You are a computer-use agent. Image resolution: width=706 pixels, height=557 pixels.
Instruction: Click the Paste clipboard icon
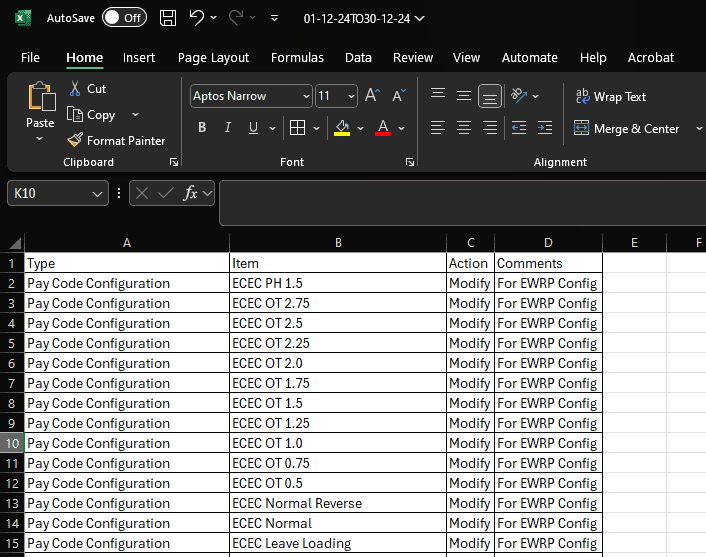click(41, 96)
